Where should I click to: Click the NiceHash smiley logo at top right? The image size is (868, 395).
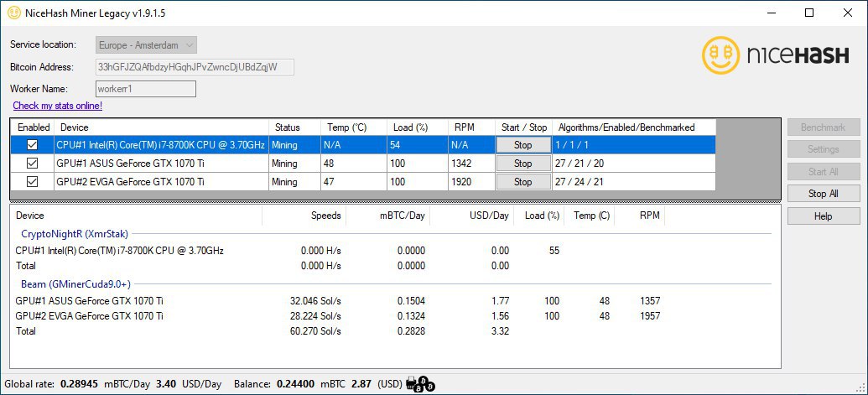[x=720, y=55]
